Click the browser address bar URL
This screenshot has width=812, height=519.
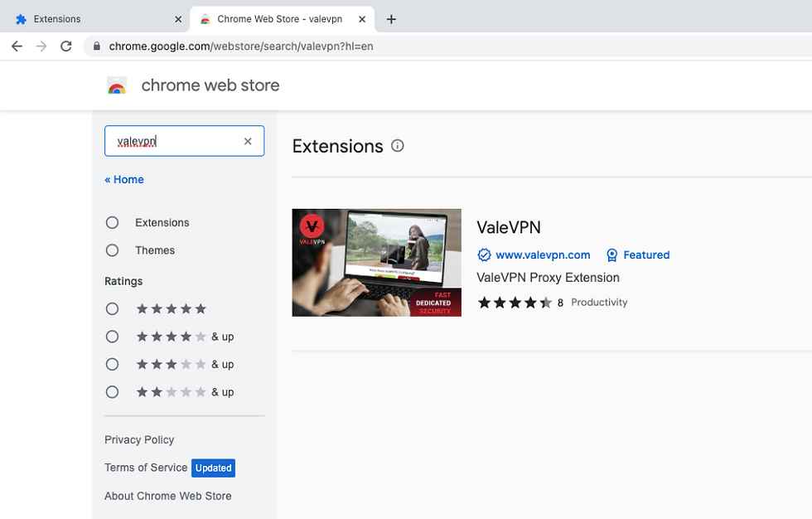(241, 46)
